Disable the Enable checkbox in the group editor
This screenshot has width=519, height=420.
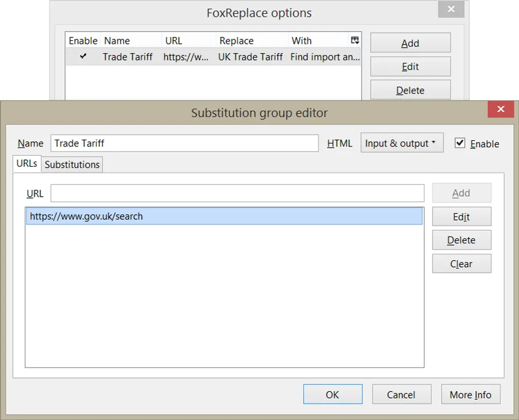pyautogui.click(x=460, y=143)
